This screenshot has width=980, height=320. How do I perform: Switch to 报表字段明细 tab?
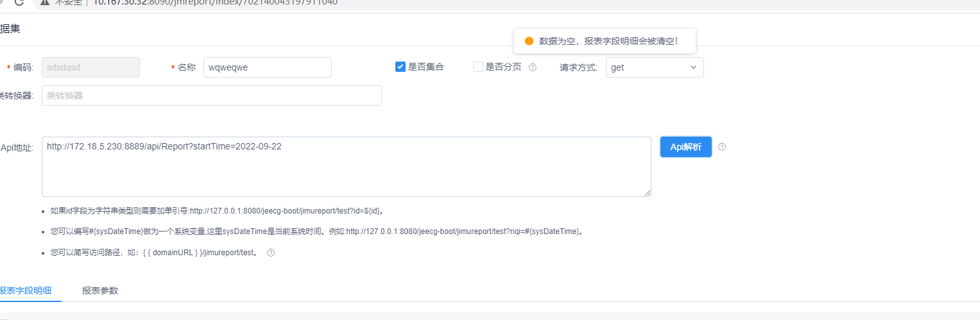[x=26, y=291]
